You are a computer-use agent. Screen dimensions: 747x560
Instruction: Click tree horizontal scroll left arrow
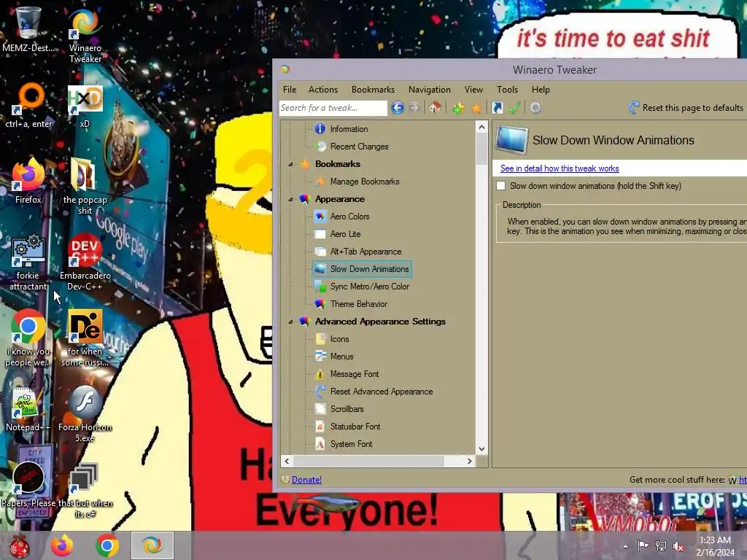click(287, 461)
